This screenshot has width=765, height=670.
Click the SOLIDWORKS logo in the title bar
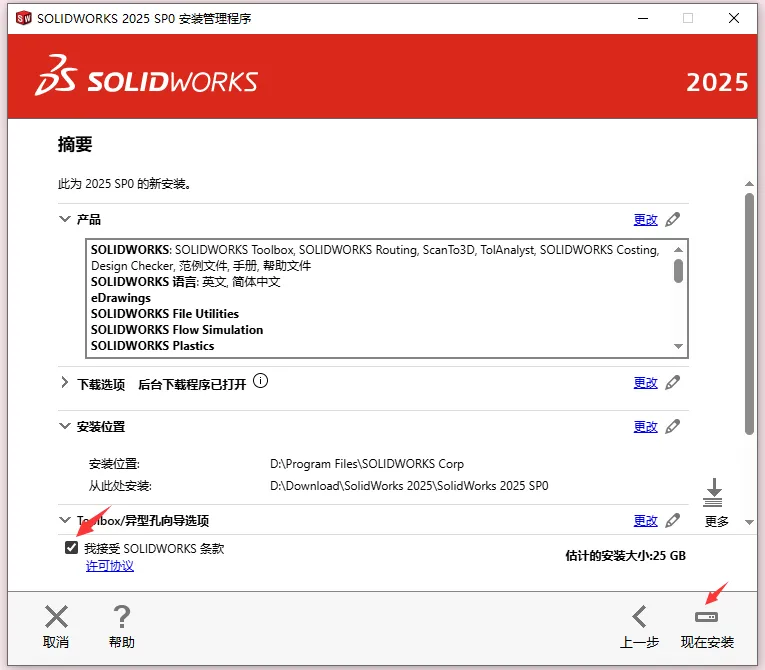pos(23,19)
